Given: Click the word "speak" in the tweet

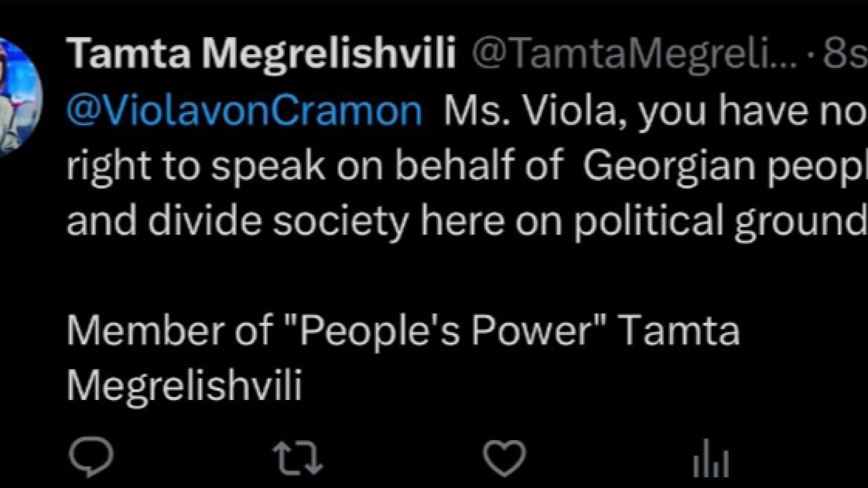Looking at the screenshot, I should coord(267,166).
